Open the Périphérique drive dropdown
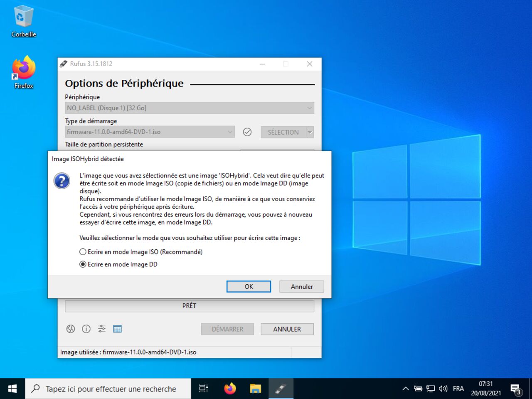Image resolution: width=532 pixels, height=399 pixels. 190,108
